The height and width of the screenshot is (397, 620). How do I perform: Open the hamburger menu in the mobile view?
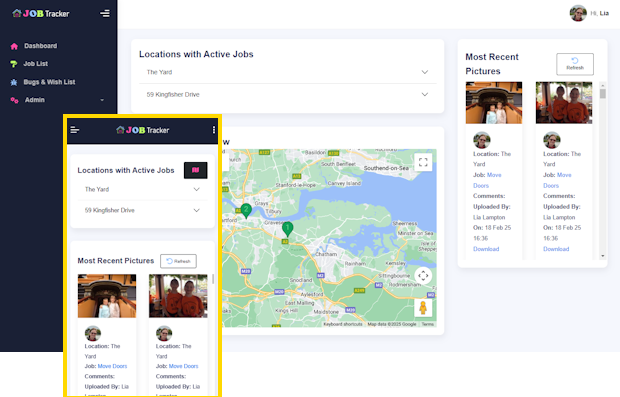[75, 130]
